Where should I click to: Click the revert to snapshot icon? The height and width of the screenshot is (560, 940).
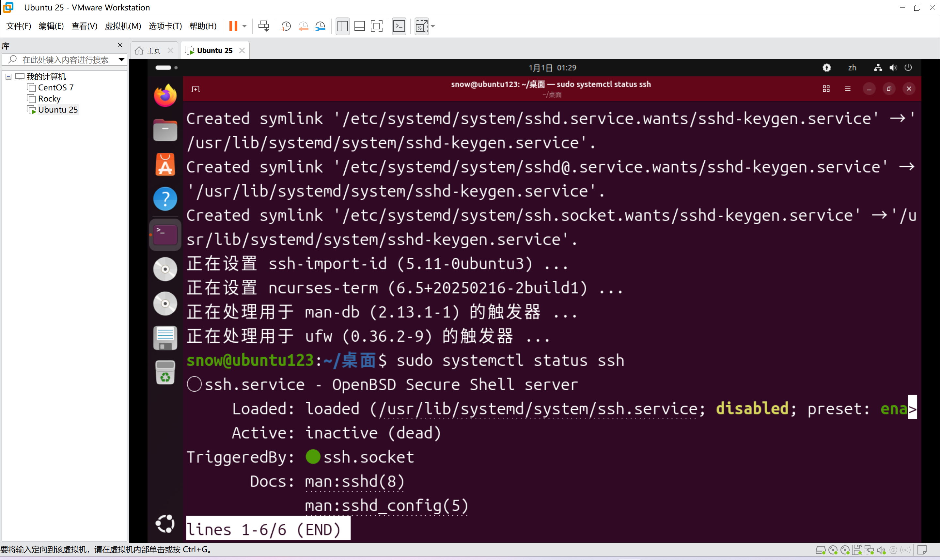tap(303, 26)
